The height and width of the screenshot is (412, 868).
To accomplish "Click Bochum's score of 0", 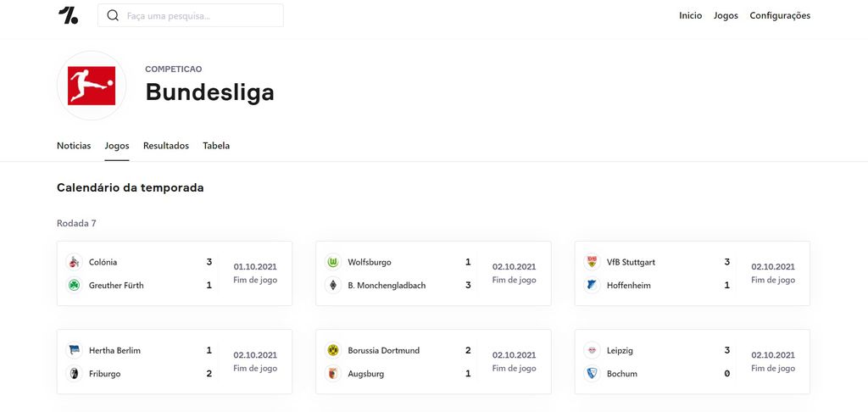I will [726, 373].
